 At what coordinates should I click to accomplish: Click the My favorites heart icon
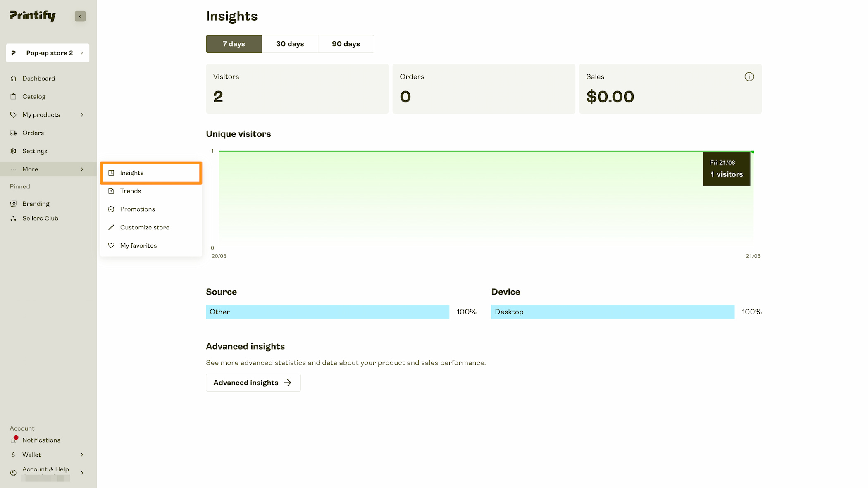(x=111, y=245)
